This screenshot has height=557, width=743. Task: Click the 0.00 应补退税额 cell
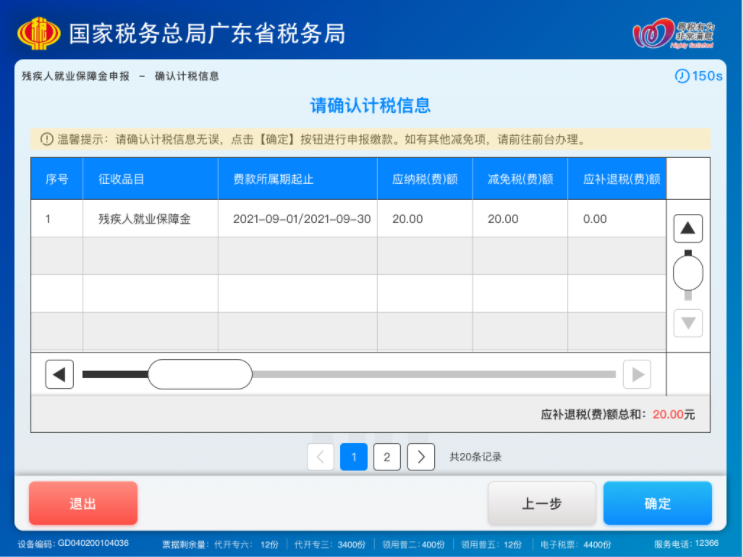pos(617,219)
